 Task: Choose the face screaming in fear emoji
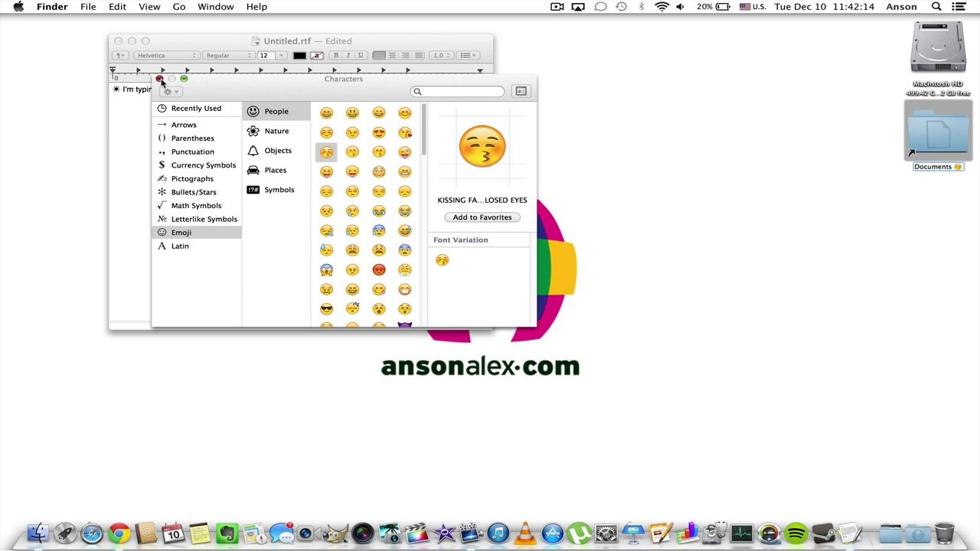coord(327,269)
